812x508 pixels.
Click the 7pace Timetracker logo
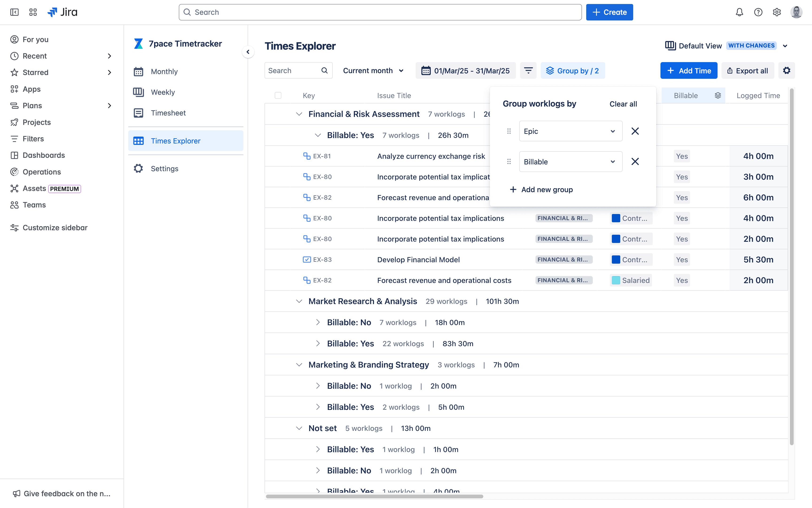point(139,44)
